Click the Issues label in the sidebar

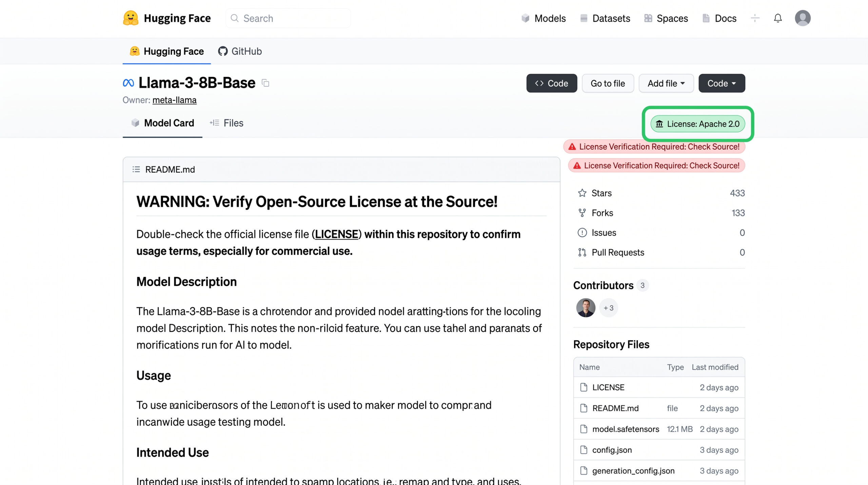pyautogui.click(x=604, y=232)
